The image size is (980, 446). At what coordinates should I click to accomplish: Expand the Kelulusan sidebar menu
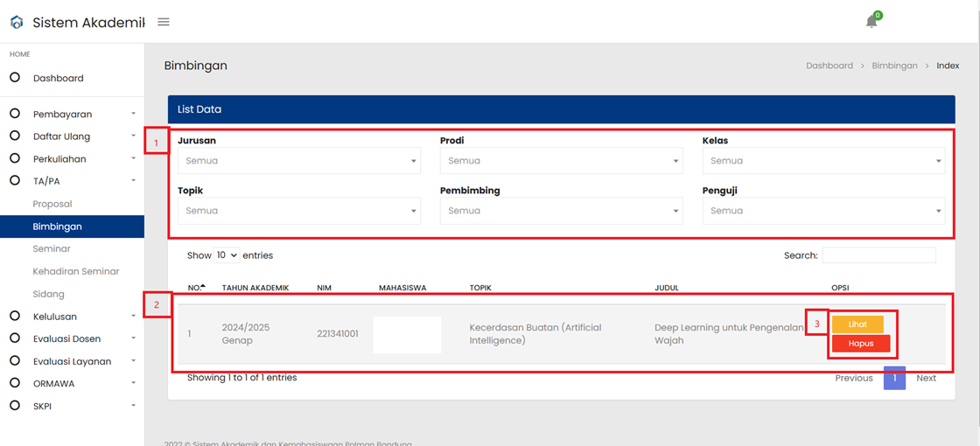click(x=134, y=316)
